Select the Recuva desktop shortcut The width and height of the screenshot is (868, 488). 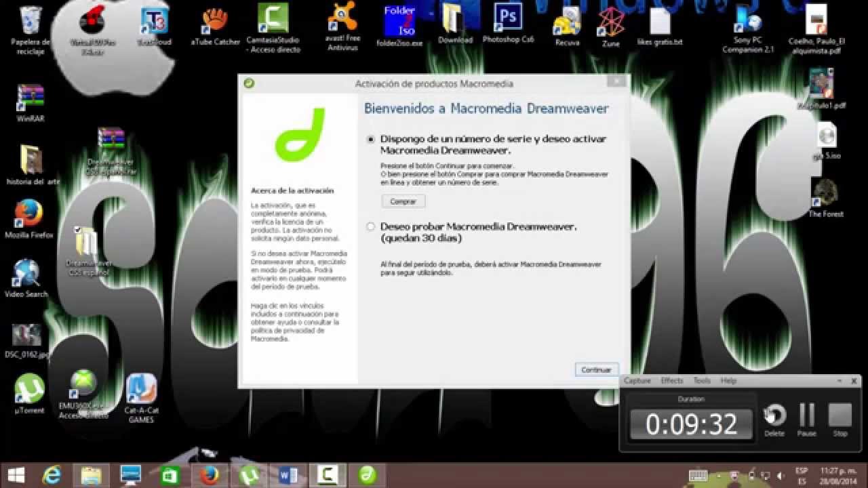tap(567, 27)
